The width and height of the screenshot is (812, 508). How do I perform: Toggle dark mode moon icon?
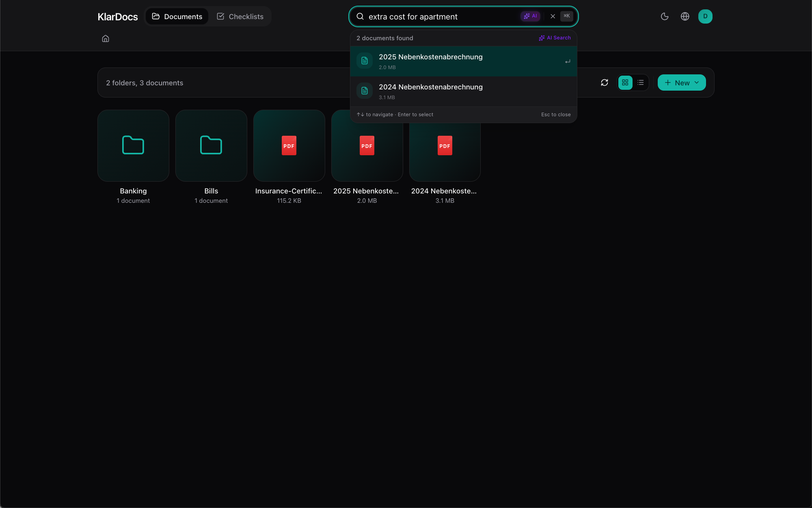665,17
